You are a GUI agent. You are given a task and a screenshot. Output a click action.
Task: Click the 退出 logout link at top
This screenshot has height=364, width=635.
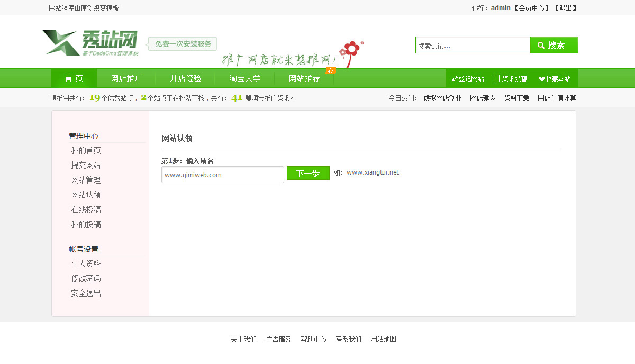click(566, 8)
